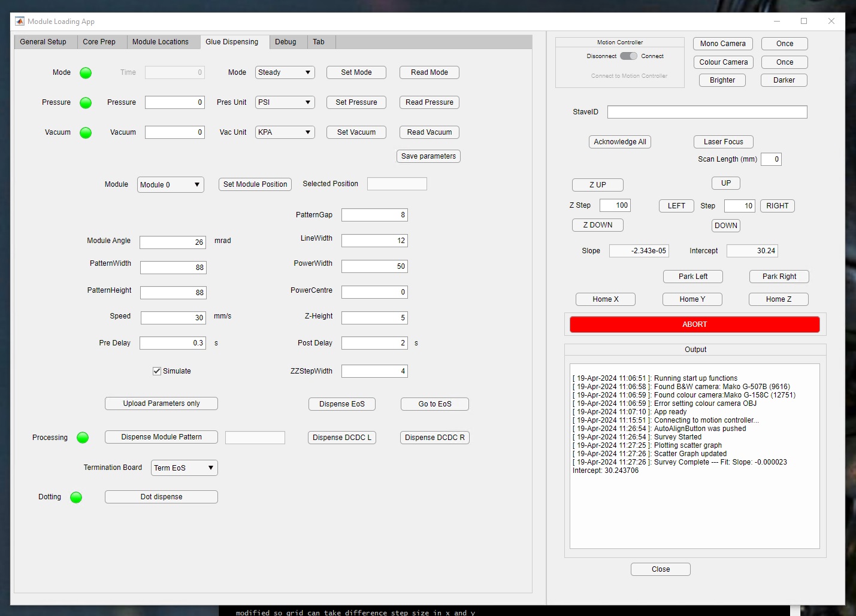The width and height of the screenshot is (856, 616).
Task: Click the Park Right button
Action: tap(779, 277)
